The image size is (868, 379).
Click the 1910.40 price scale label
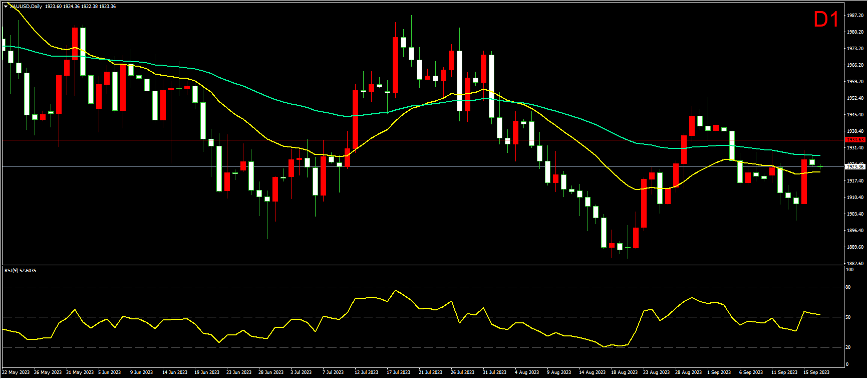point(855,198)
